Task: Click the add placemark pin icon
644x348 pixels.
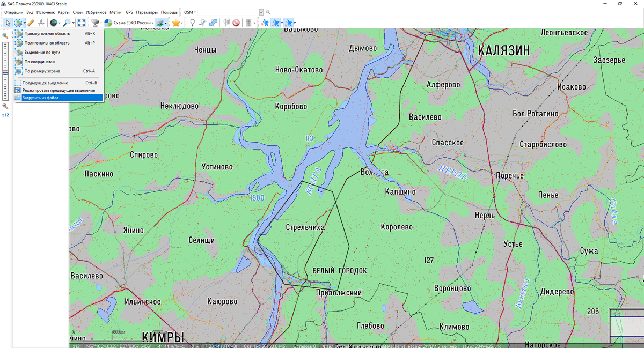Action: tap(192, 23)
